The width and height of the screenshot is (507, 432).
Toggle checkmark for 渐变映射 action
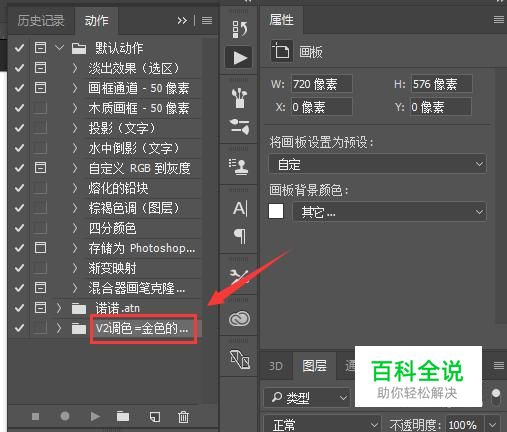(19, 268)
